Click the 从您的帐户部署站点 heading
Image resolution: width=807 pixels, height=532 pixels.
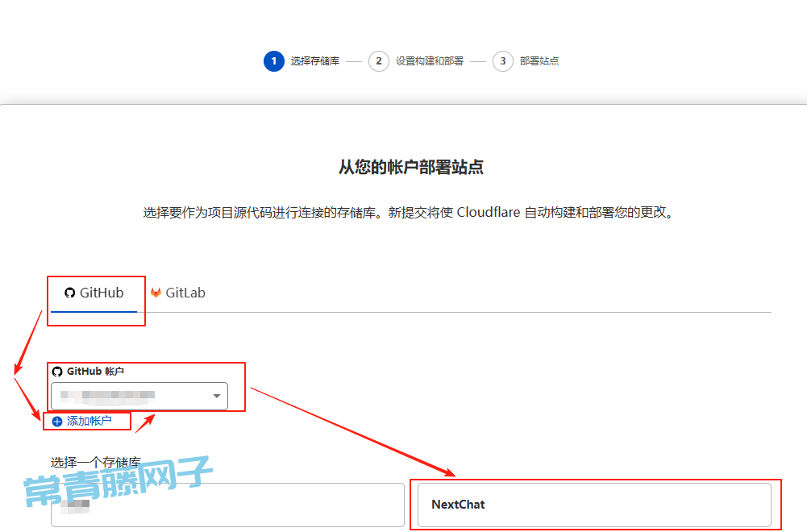click(x=410, y=167)
